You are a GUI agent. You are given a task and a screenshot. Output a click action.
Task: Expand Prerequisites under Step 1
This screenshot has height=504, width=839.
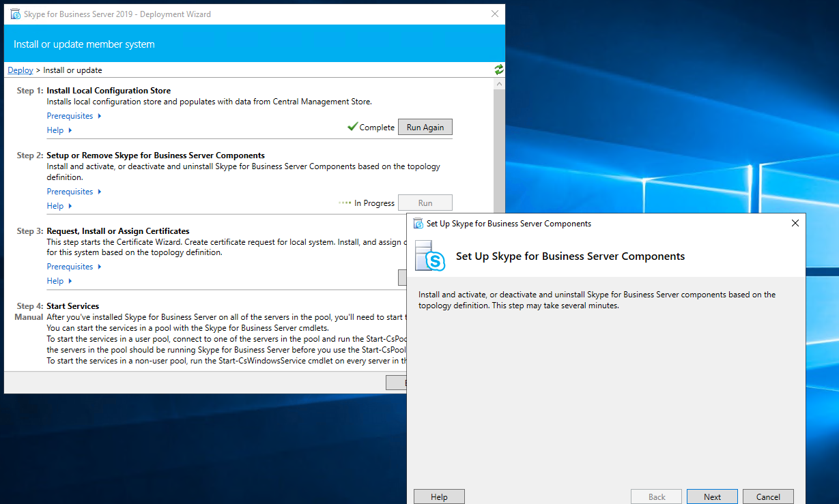point(74,116)
